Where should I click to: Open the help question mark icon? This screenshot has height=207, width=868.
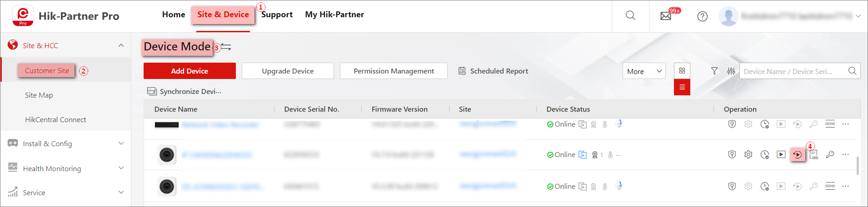(x=702, y=16)
